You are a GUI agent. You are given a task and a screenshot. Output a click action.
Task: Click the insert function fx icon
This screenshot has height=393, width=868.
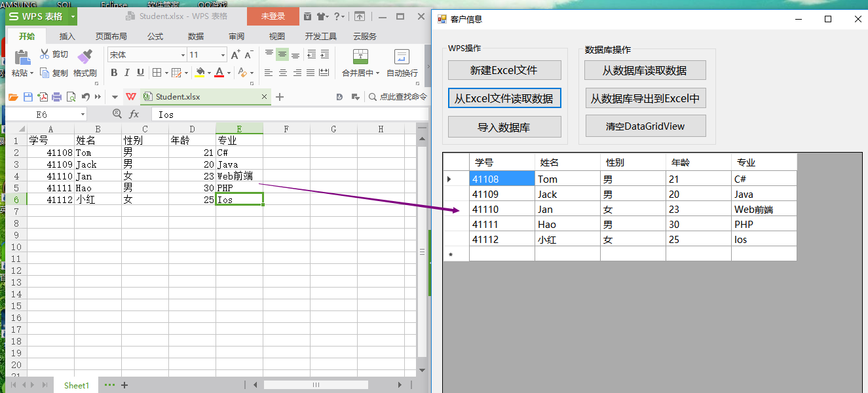point(134,114)
